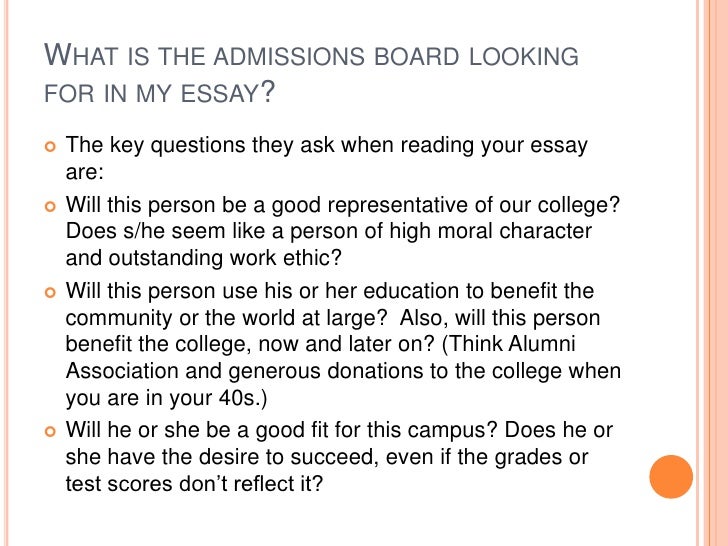Screen dimensions: 728x546
Task: Select the line "Association and generous donations to the college"
Action: tap(343, 371)
